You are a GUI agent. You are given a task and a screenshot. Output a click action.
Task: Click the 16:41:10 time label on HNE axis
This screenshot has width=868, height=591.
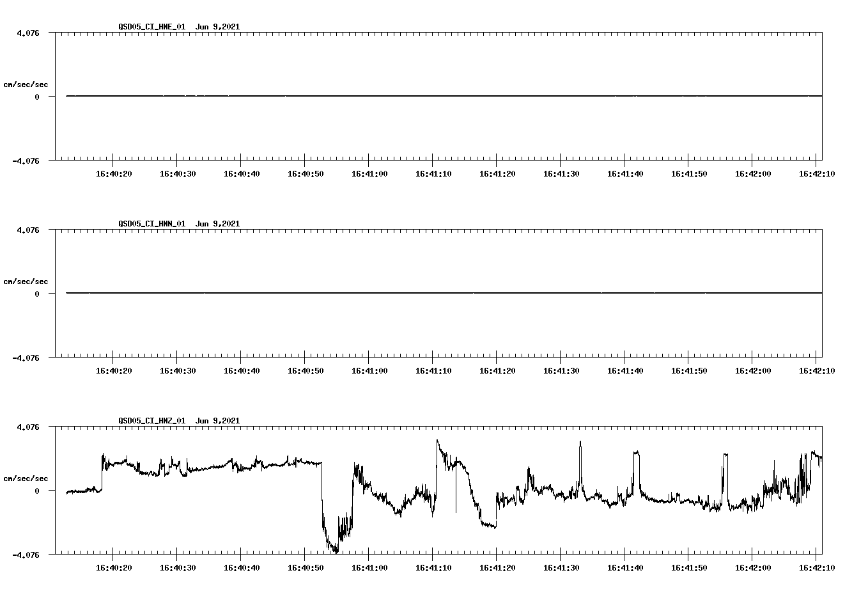click(x=433, y=174)
